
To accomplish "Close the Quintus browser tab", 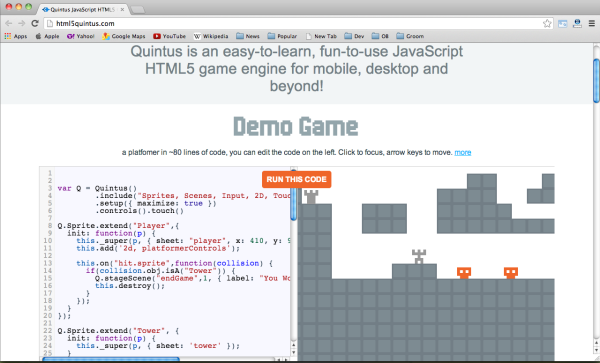I will click(122, 9).
